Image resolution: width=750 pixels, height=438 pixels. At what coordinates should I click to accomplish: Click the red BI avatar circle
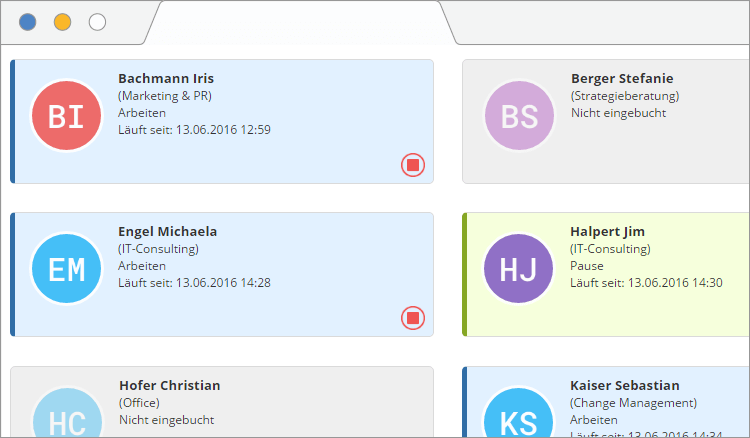coord(66,116)
